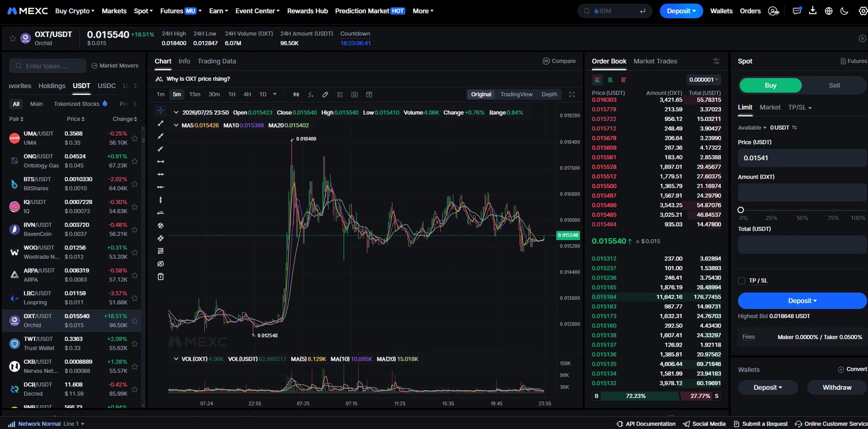Select the crosshair cursor drawing tool
Viewport: 868px width, 429px height.
[161, 110]
